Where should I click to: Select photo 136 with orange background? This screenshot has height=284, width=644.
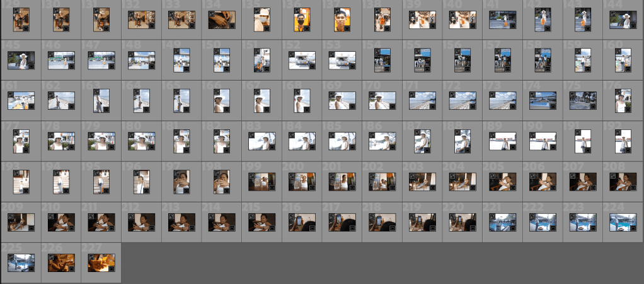tap(302, 20)
